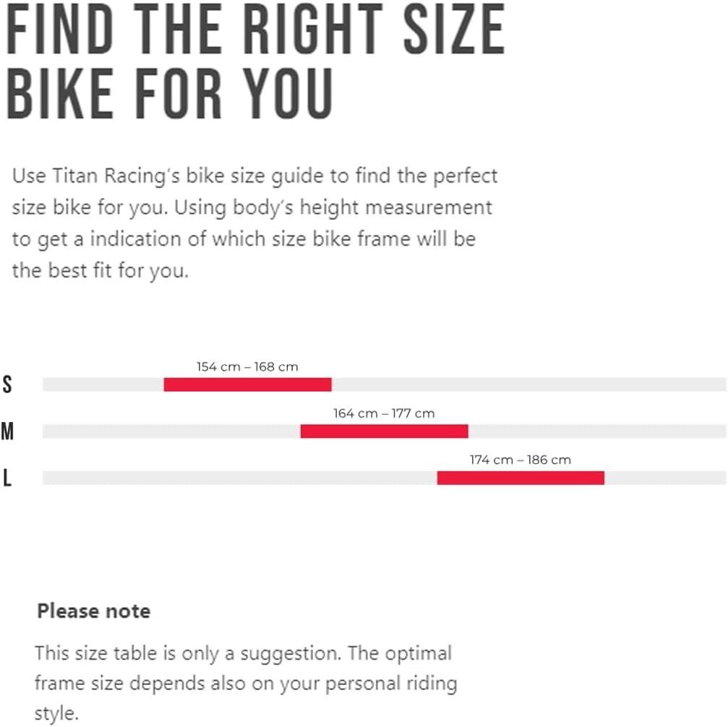Screen dimensions: 728x727
Task: Click the "Find the right size" heading
Action: click(x=254, y=30)
